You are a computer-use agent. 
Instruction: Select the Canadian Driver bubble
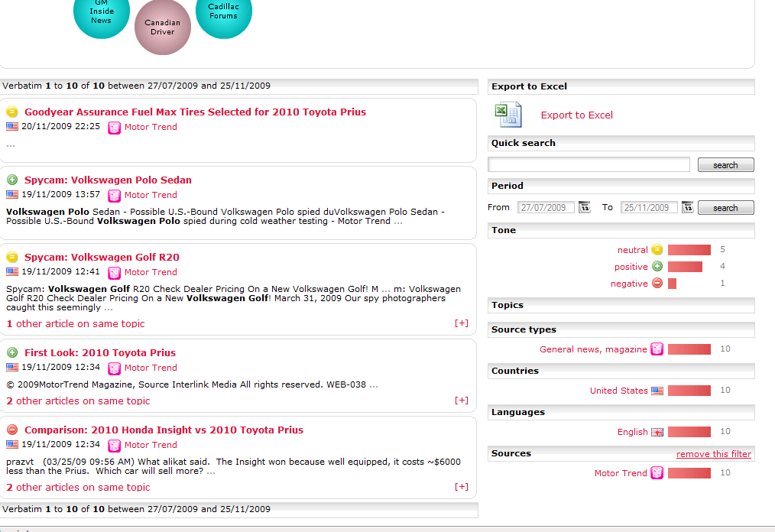pos(163,28)
